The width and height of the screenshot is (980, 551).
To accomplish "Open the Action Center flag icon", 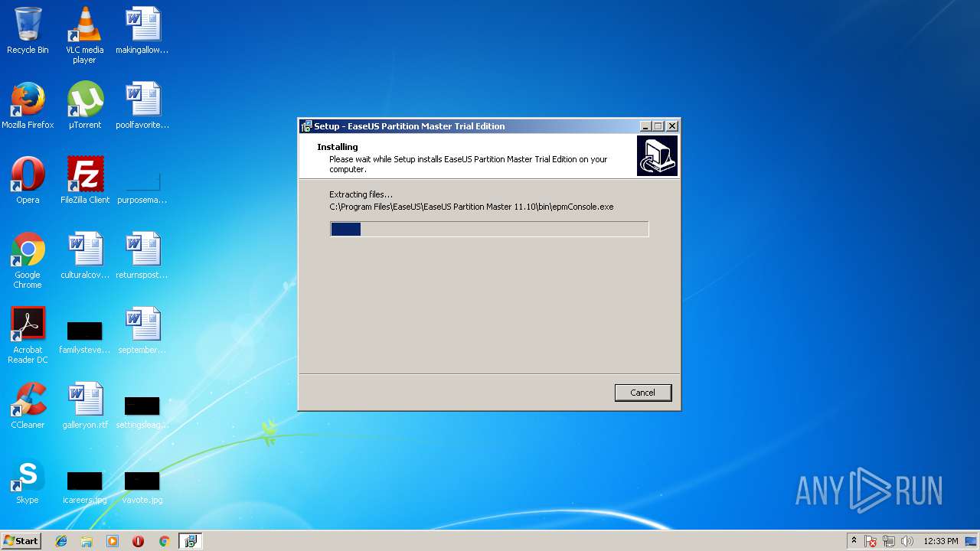I will coord(871,541).
